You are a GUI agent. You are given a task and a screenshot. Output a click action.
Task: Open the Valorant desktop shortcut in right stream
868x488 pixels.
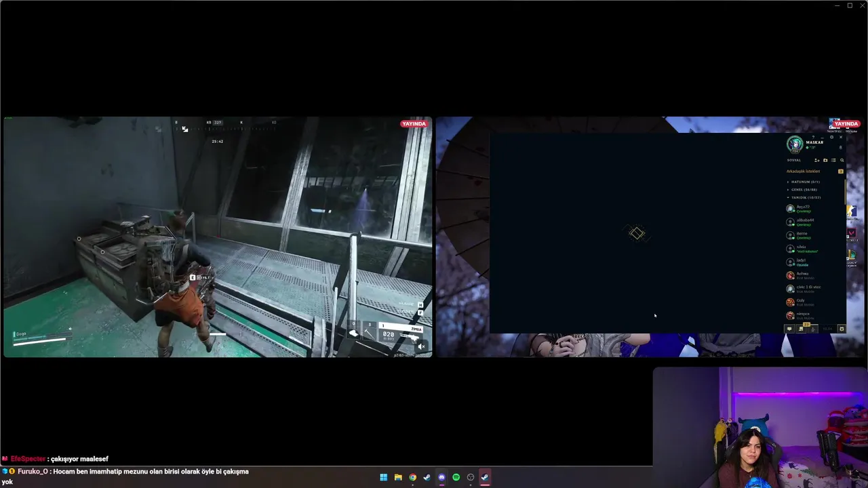(x=851, y=234)
